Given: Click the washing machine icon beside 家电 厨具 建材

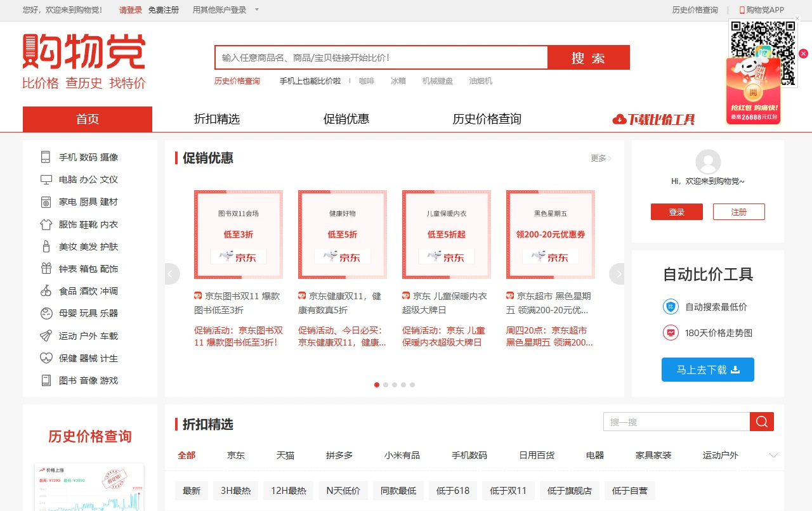Looking at the screenshot, I should (x=46, y=202).
